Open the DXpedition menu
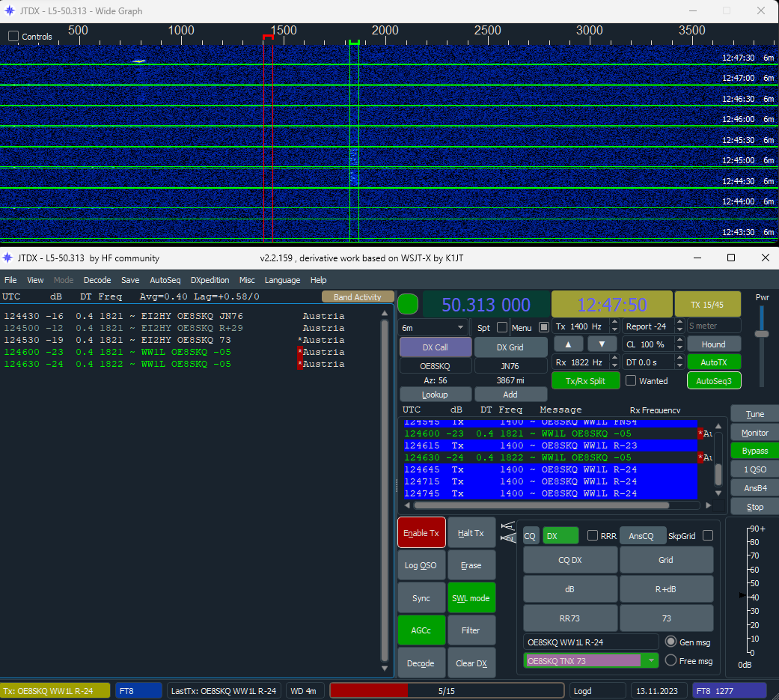The height and width of the screenshot is (700, 779). tap(210, 280)
